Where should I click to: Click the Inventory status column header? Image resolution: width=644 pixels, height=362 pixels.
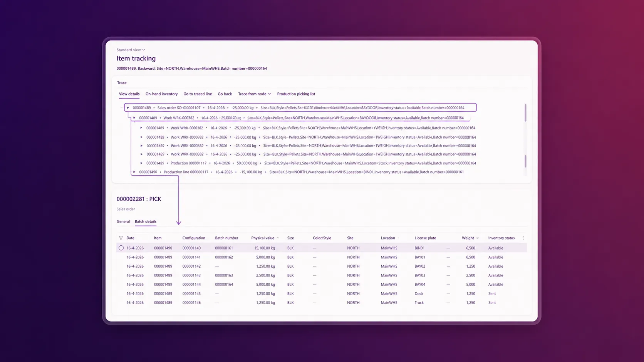[501, 238]
